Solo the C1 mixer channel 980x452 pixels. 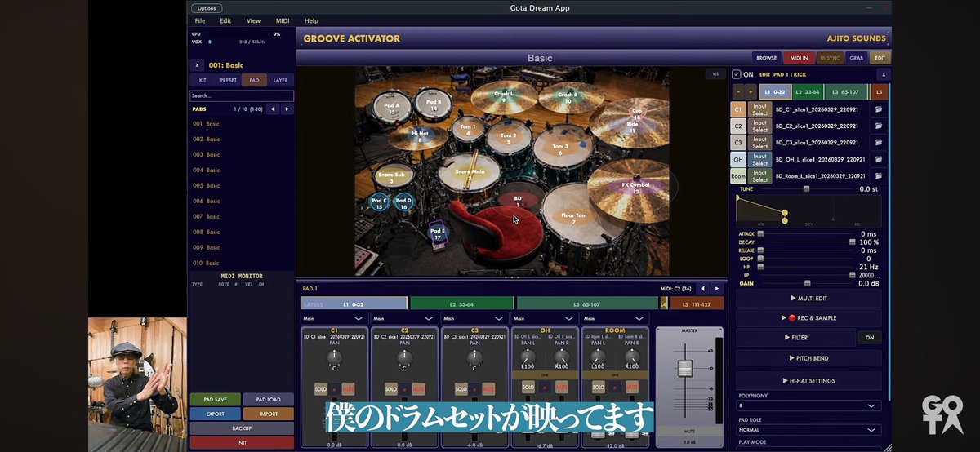pyautogui.click(x=321, y=388)
